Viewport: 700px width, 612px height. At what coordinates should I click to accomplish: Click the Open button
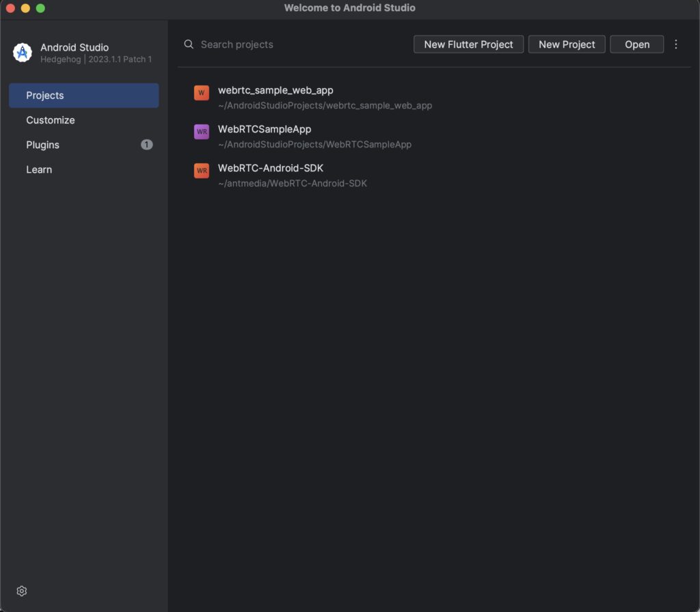click(636, 44)
